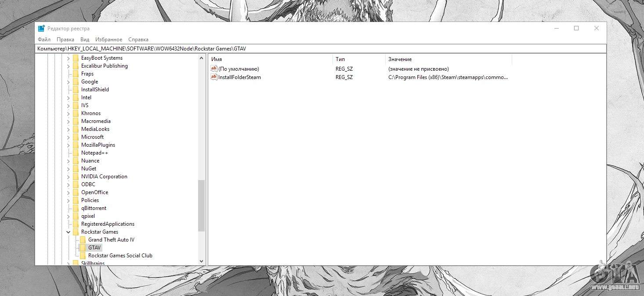Select the RegisteredApplications key
This screenshot has width=644, height=296.
(108, 224)
